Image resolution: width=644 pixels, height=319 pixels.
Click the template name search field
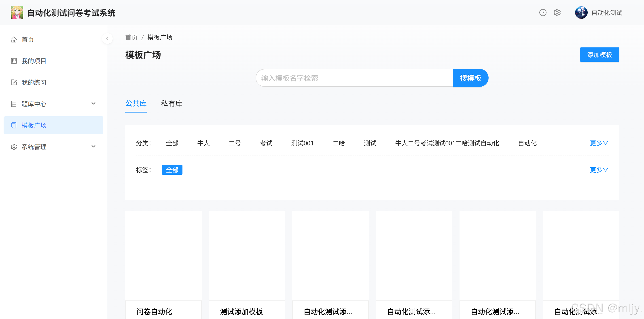pyautogui.click(x=354, y=78)
